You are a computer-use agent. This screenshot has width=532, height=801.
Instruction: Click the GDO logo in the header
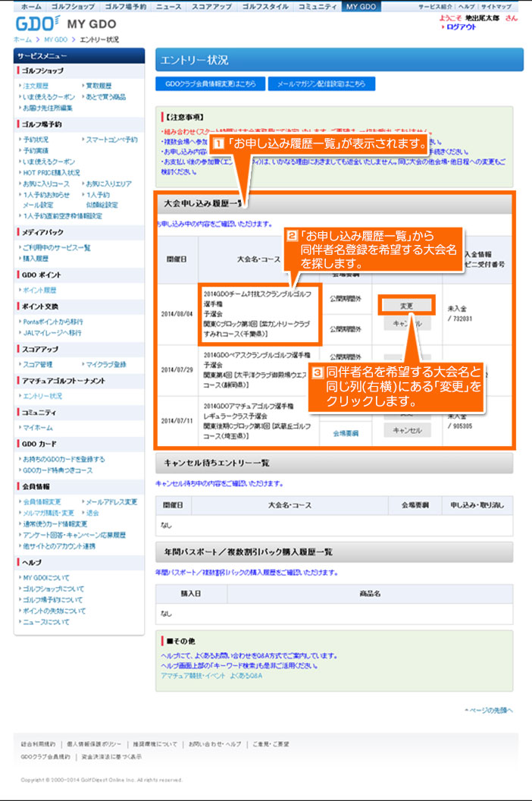click(x=37, y=24)
